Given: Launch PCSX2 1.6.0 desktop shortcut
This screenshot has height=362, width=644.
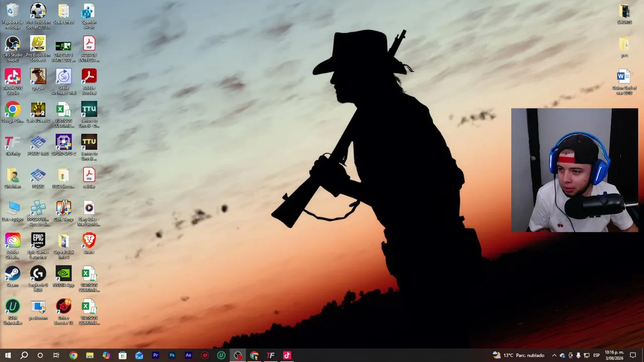Looking at the screenshot, I should [x=38, y=145].
